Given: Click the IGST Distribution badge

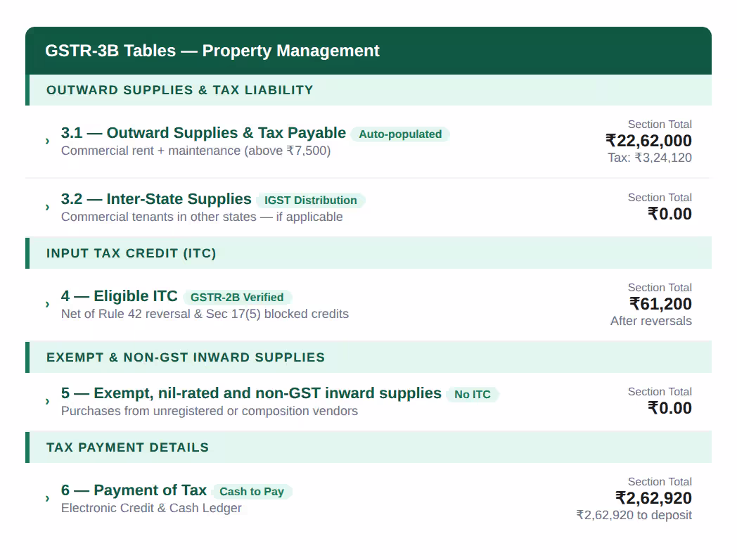Looking at the screenshot, I should click(x=311, y=201).
